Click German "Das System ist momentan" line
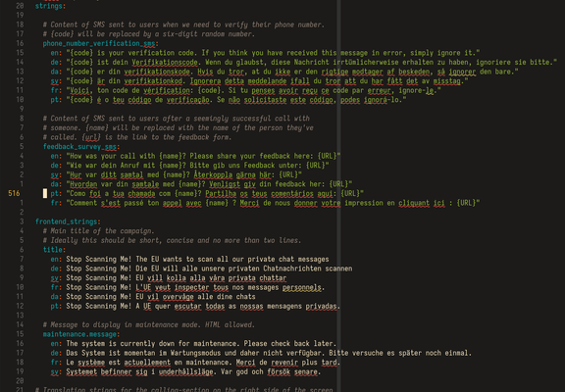Viewport: 565px width, 392px height. [261, 353]
